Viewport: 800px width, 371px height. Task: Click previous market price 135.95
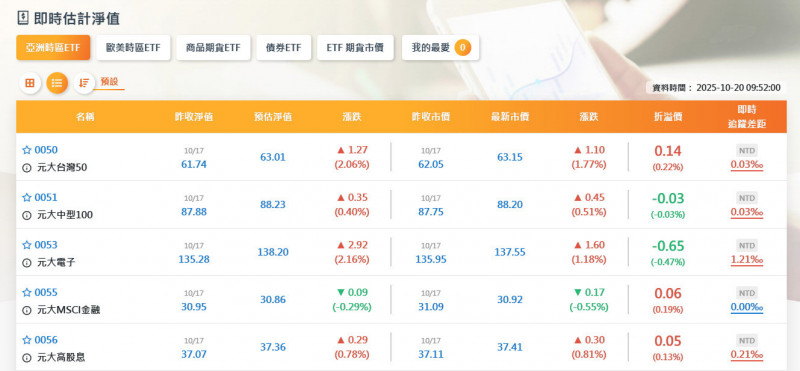coord(431,259)
